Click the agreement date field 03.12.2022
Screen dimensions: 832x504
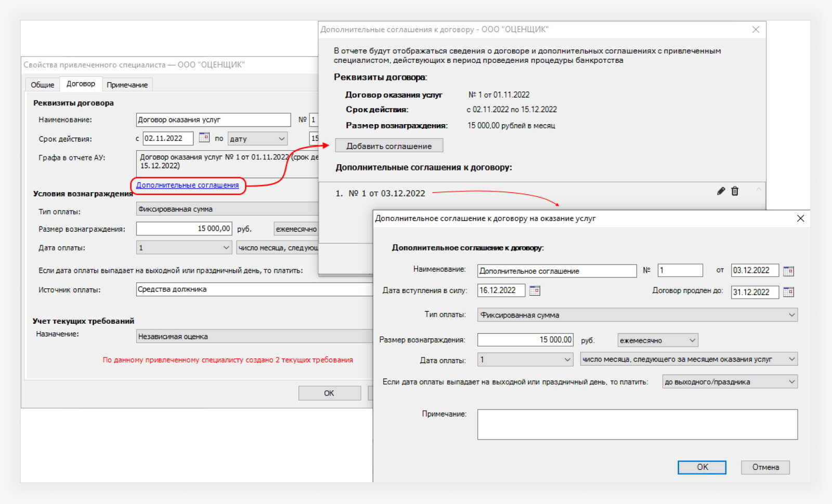(755, 270)
